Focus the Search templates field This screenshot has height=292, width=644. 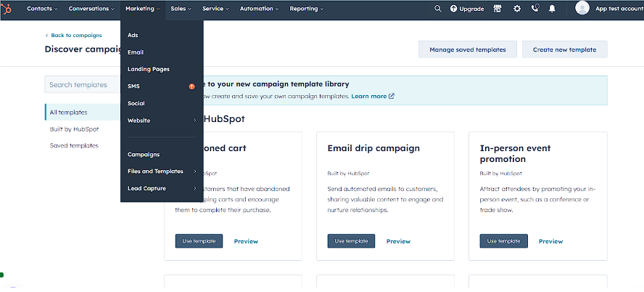pos(82,85)
